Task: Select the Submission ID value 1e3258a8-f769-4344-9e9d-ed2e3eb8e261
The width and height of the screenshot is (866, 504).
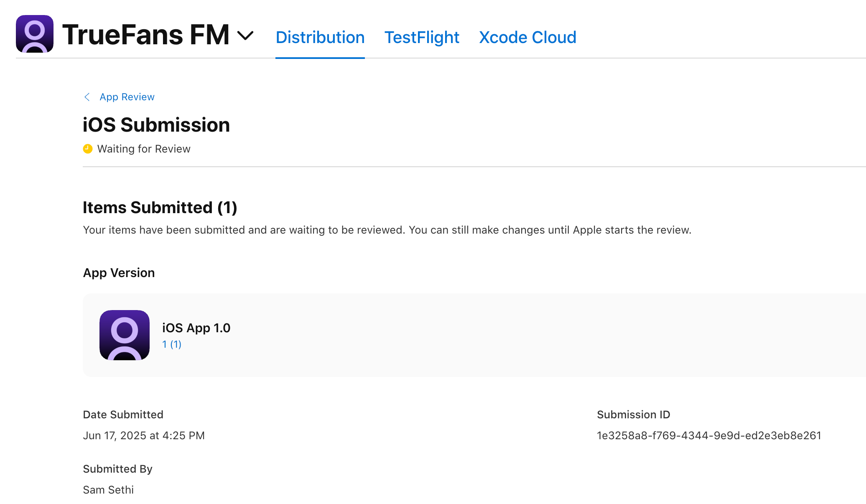Action: click(x=709, y=435)
